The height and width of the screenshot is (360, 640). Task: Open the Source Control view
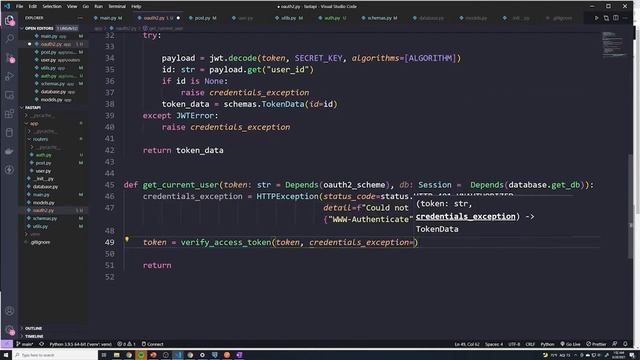pyautogui.click(x=9, y=58)
